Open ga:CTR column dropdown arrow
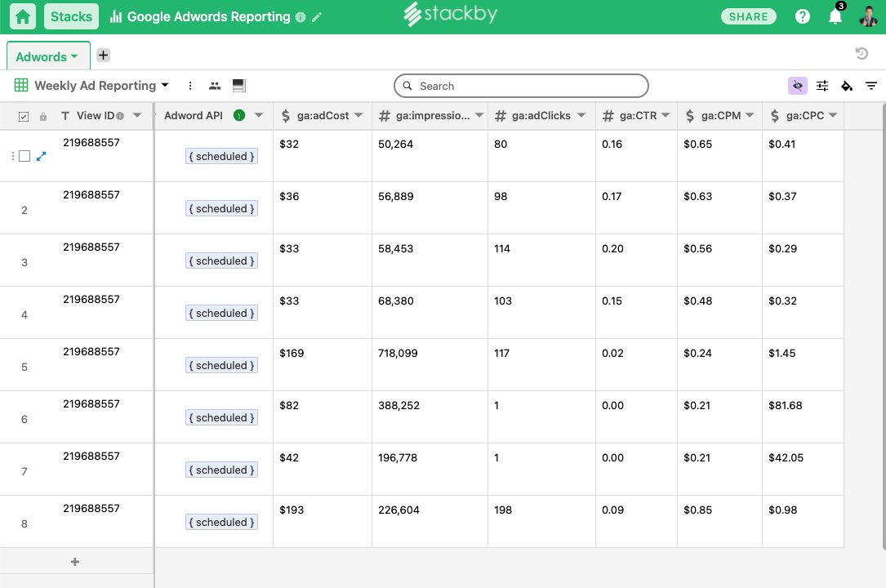Screen dimensions: 886x588 (666, 115)
